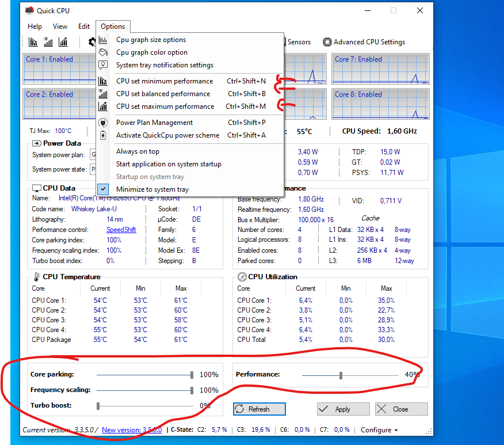Click the Refresh button
Image resolution: width=504 pixels, height=445 pixels.
[259, 409]
